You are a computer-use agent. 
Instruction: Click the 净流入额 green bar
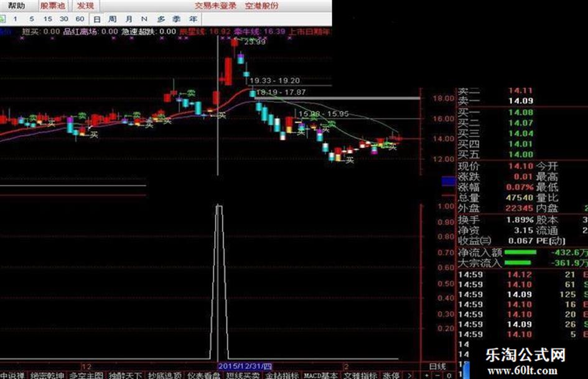(x=521, y=252)
